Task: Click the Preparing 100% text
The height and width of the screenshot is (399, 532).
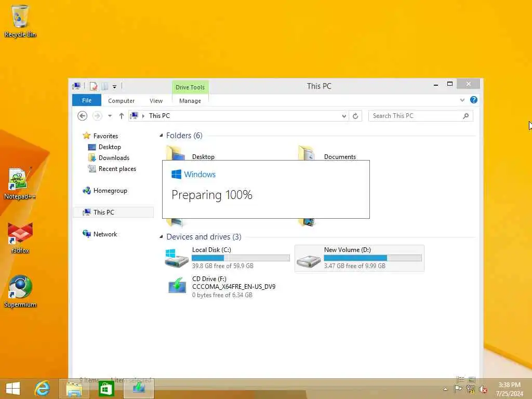Action: coord(212,195)
